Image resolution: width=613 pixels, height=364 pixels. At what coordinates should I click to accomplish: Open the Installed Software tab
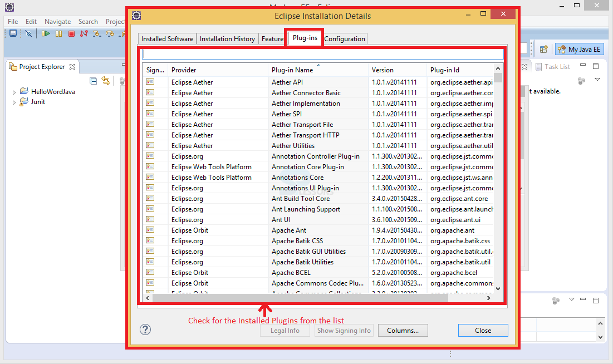tap(168, 39)
